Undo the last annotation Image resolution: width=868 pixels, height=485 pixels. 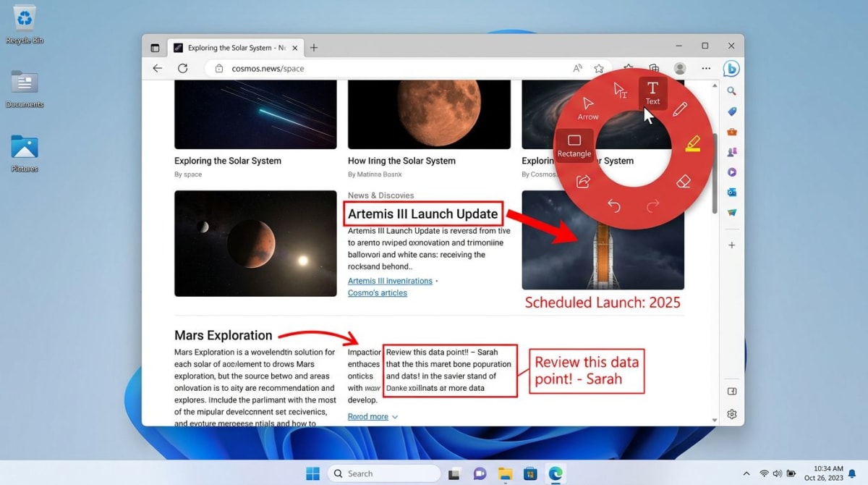click(614, 206)
